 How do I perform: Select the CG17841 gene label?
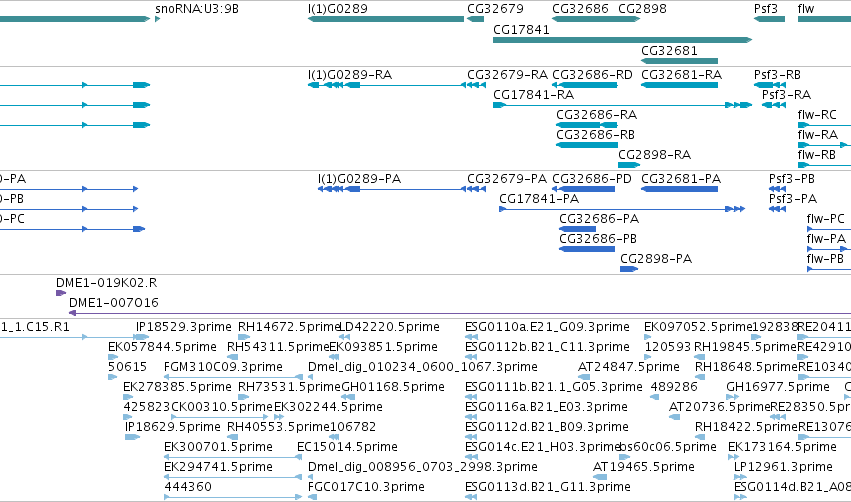click(521, 30)
